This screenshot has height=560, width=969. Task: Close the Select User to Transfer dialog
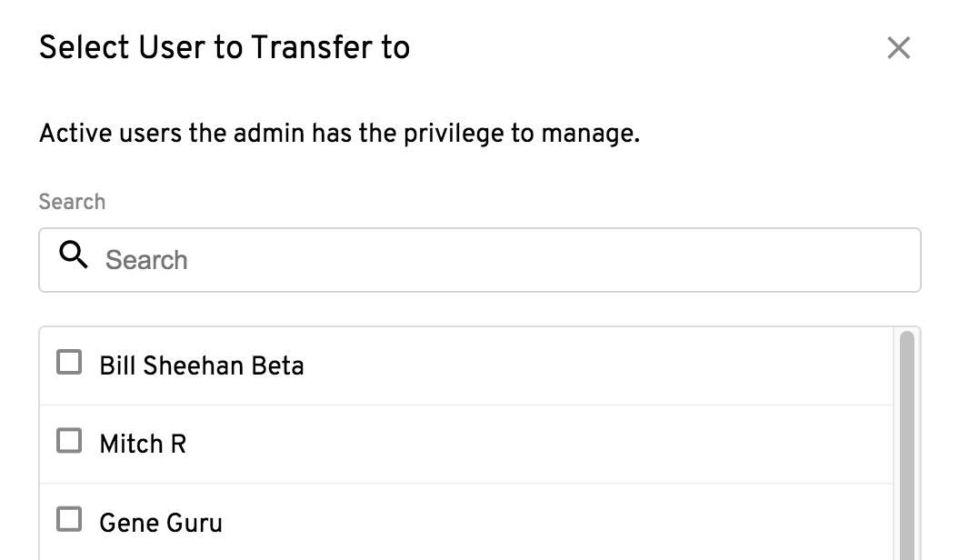[898, 47]
